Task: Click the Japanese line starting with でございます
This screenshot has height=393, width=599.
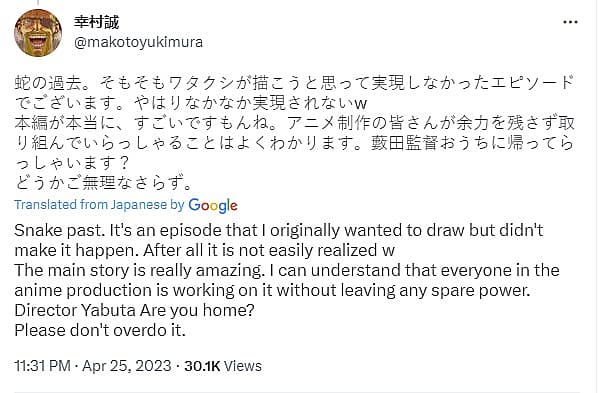Action: coord(191,103)
